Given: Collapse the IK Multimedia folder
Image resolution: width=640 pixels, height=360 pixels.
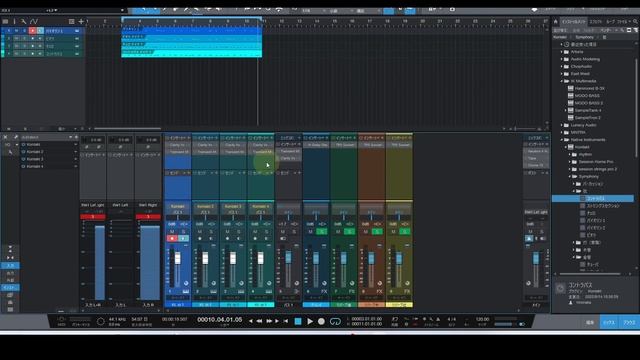Looking at the screenshot, I should click(562, 81).
